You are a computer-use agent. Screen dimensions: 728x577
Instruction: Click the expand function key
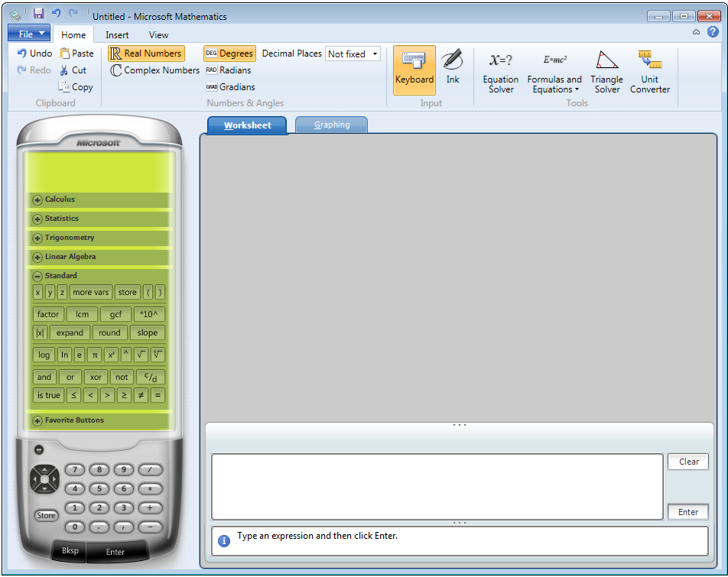[70, 332]
